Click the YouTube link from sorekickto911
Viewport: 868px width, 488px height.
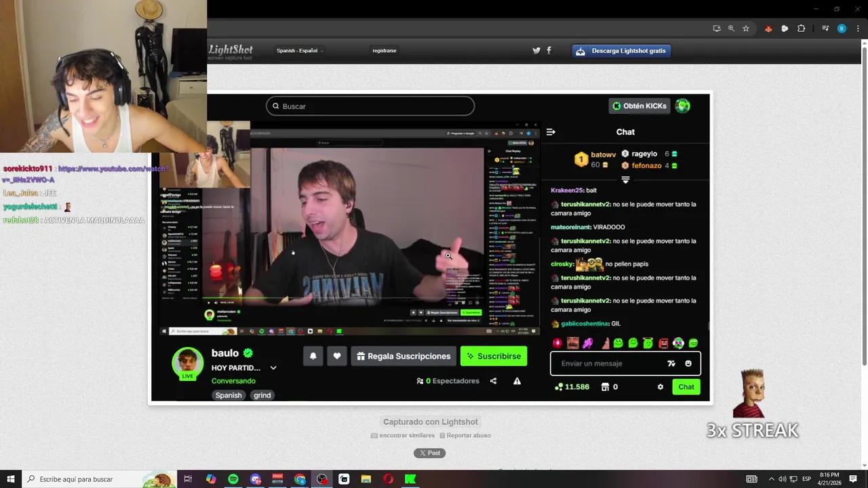(x=86, y=174)
